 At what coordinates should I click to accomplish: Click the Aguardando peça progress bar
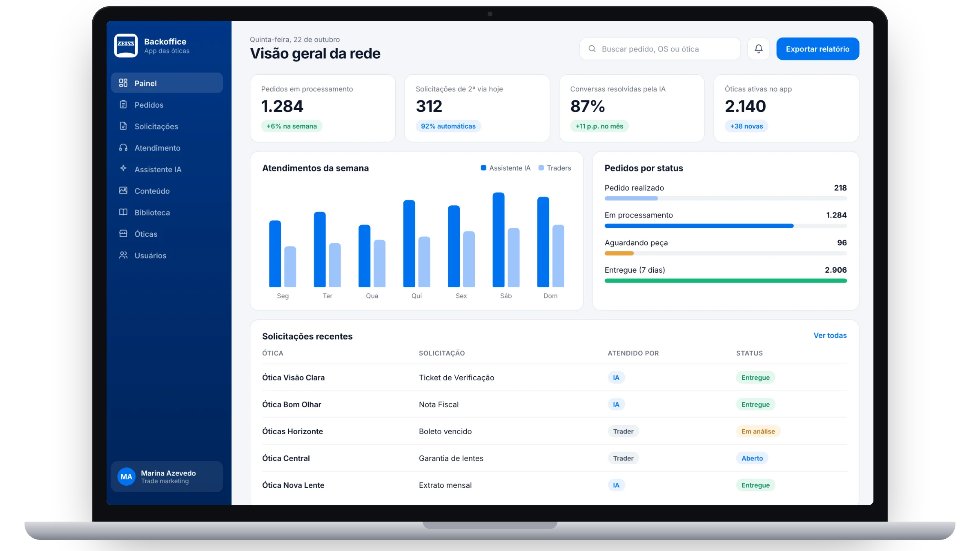click(x=725, y=253)
